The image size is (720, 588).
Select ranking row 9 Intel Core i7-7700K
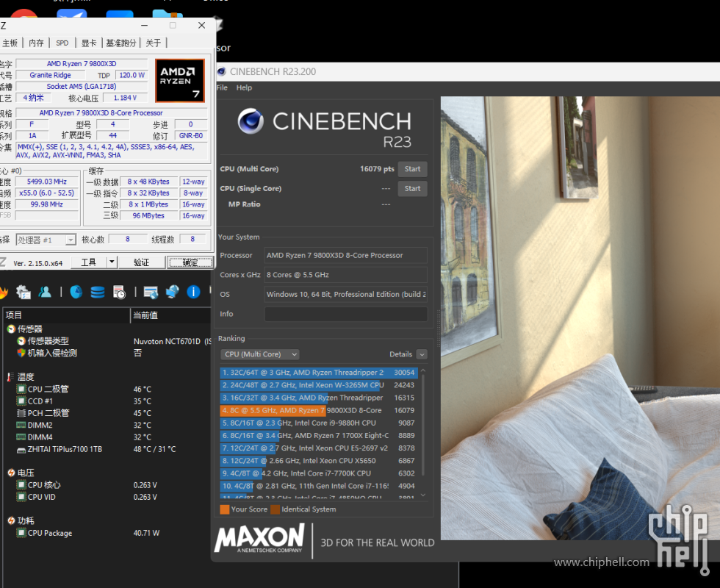pos(319,473)
